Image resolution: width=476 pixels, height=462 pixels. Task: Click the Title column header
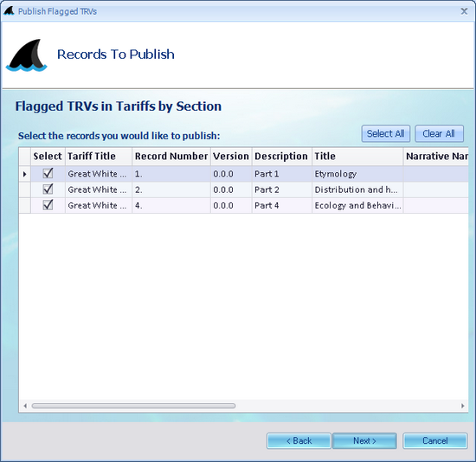click(x=357, y=157)
